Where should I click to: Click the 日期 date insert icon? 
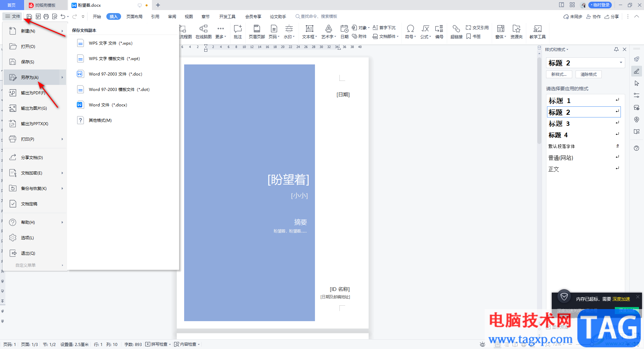pyautogui.click(x=344, y=32)
